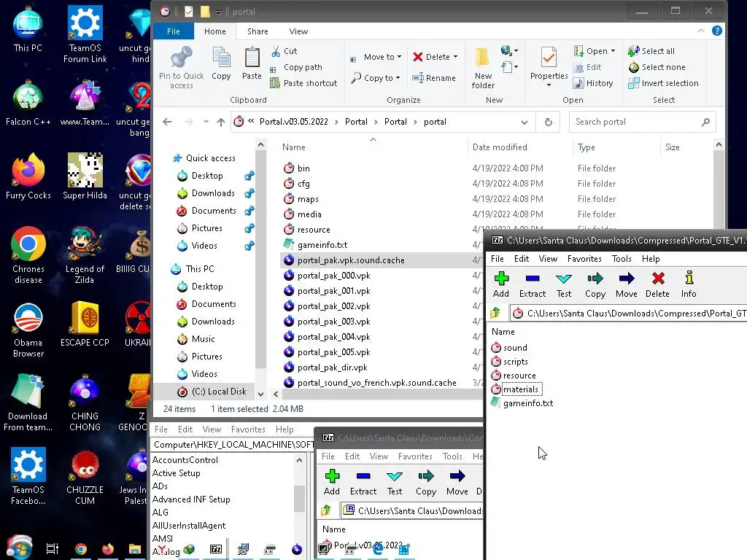Click New folder in Explorer ribbon

[x=483, y=68]
